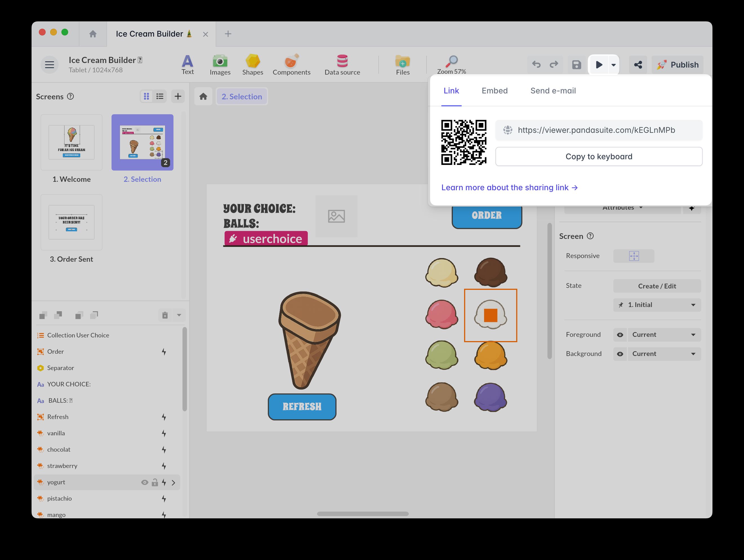Open the Shapes tool

[253, 64]
